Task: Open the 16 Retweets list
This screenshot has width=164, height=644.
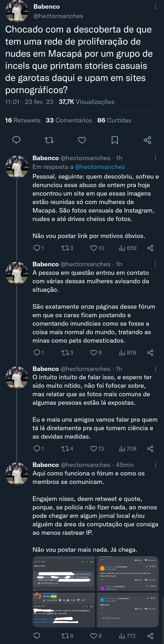Action: [x=23, y=120]
